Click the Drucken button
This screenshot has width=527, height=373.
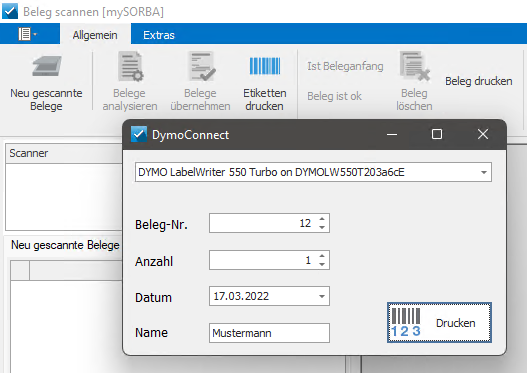pos(439,323)
